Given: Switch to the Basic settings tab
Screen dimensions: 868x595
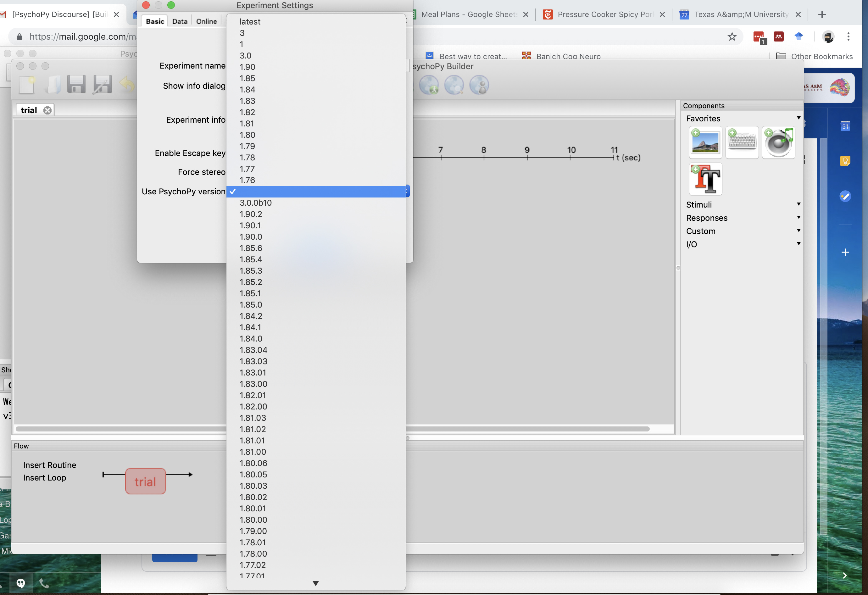Looking at the screenshot, I should pyautogui.click(x=155, y=21).
